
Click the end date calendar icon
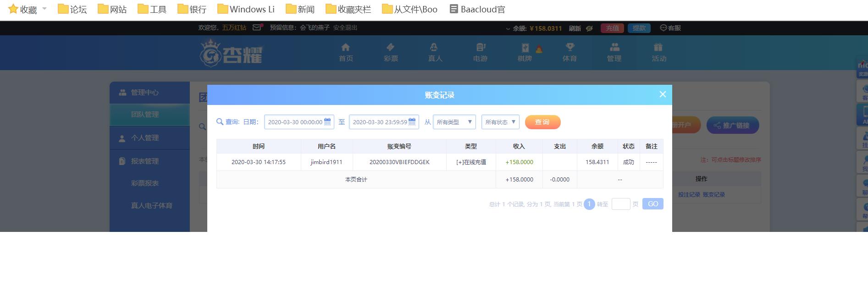pyautogui.click(x=412, y=121)
